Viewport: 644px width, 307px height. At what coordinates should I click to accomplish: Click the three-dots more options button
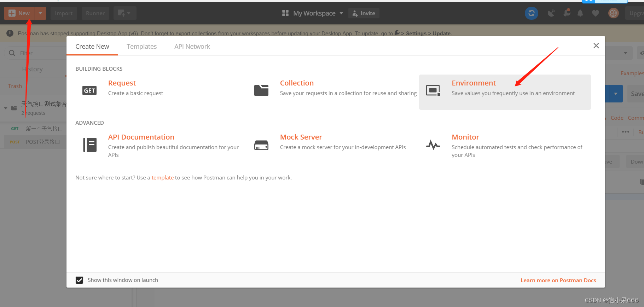coord(626,132)
